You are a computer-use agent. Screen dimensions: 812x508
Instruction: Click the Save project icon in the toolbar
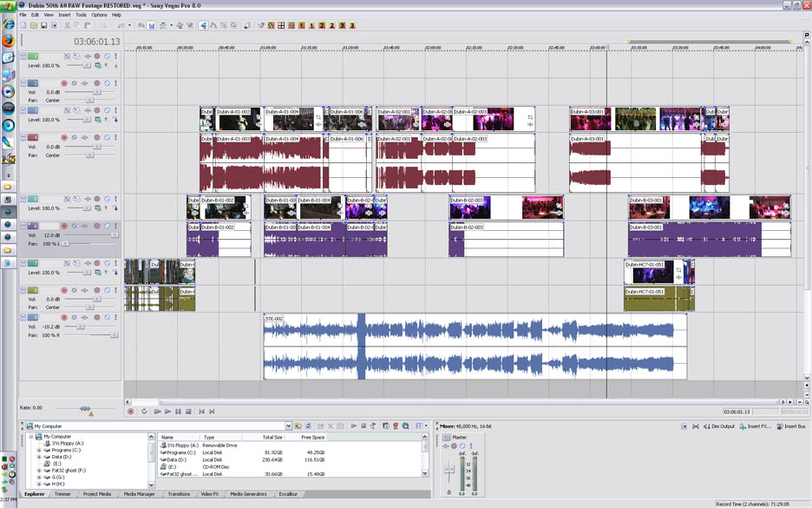[x=44, y=26]
